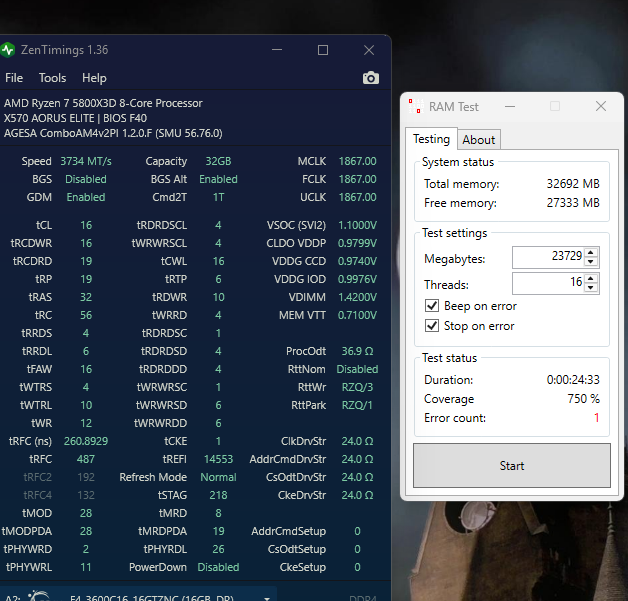628x601 pixels.
Task: Switch to the About tab in RAM Test
Action: pyautogui.click(x=479, y=140)
